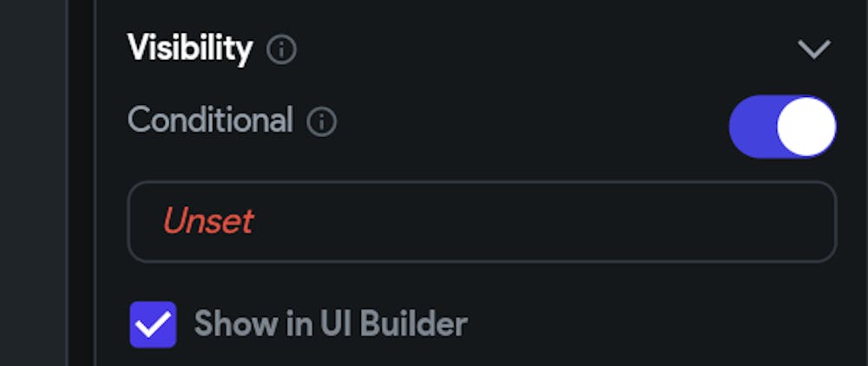Click the info icon beside Conditional

tap(321, 122)
